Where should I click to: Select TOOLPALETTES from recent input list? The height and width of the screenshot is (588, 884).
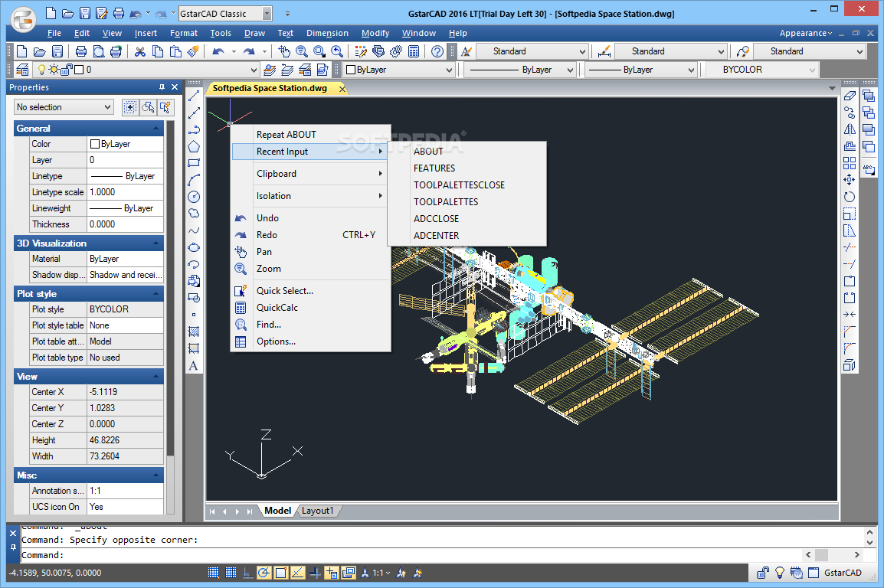pyautogui.click(x=446, y=201)
